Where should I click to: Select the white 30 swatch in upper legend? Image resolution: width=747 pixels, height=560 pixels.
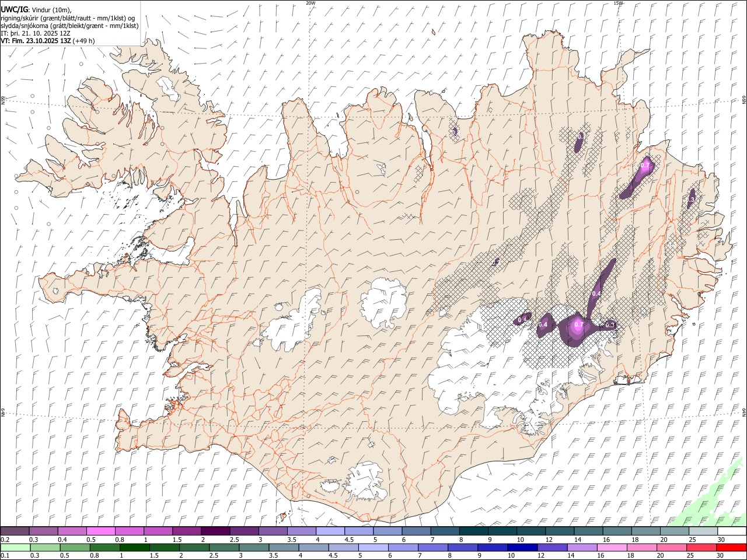tap(732, 531)
